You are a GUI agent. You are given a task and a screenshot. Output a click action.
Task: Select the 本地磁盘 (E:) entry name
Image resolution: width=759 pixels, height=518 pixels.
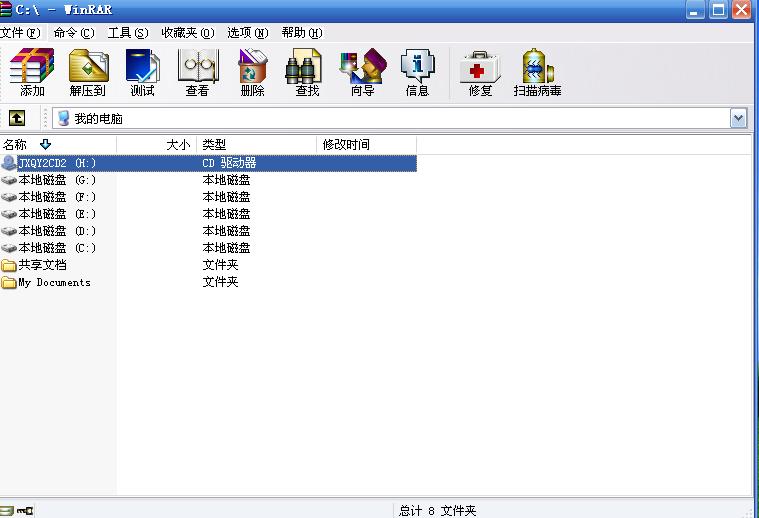coord(57,214)
